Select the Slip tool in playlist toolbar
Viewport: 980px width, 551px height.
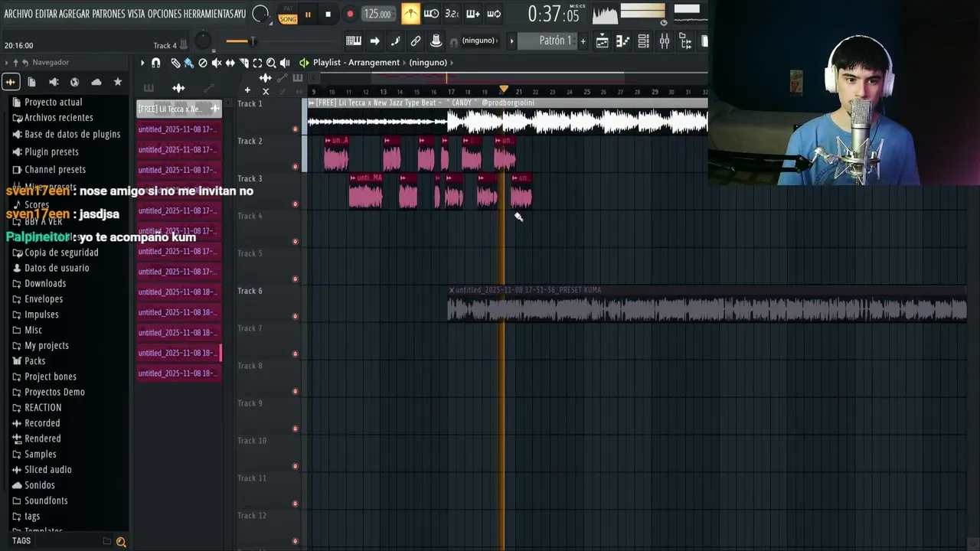click(x=230, y=63)
